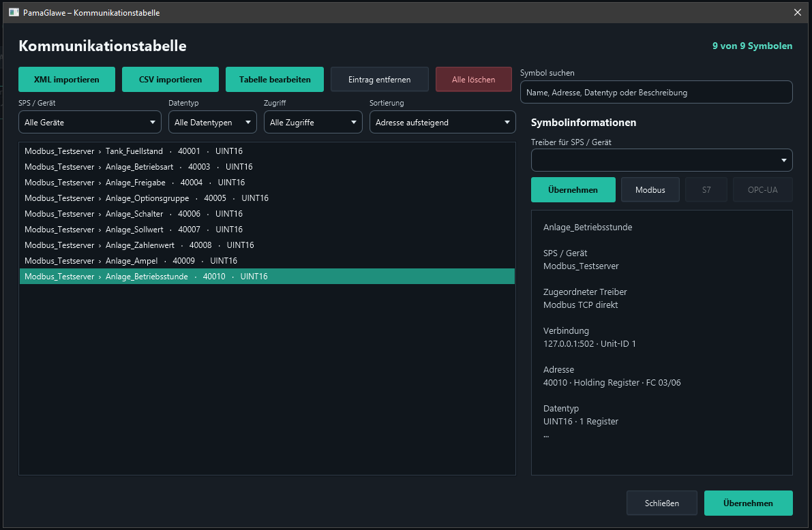This screenshot has width=812, height=530.
Task: Choose the Anlage_Optionsgruppe row at 40005
Action: (267, 198)
